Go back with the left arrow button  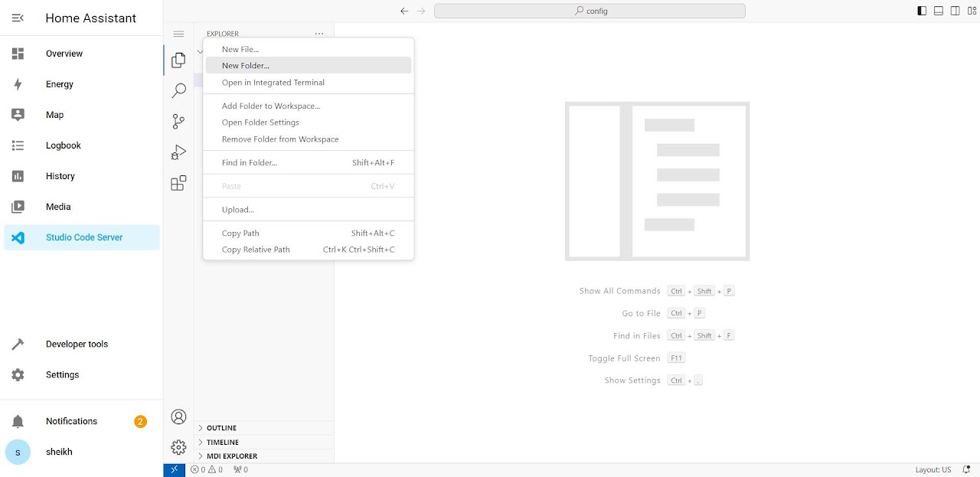[x=404, y=11]
